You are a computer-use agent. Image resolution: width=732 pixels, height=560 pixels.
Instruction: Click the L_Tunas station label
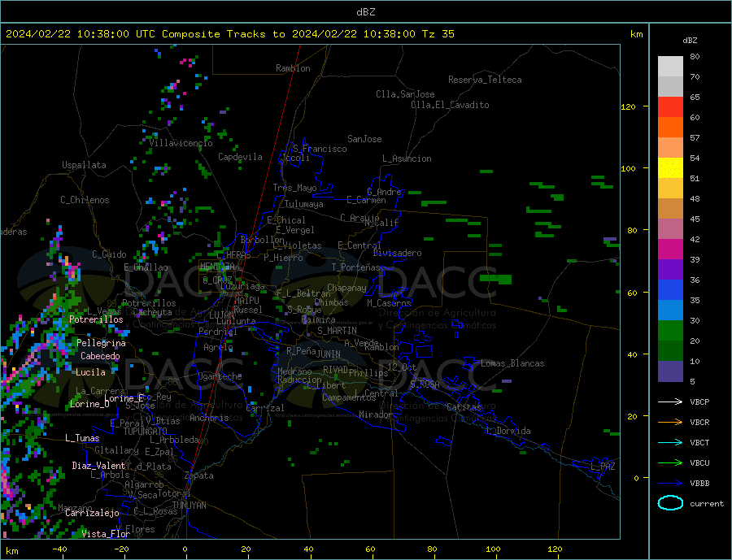click(x=82, y=438)
